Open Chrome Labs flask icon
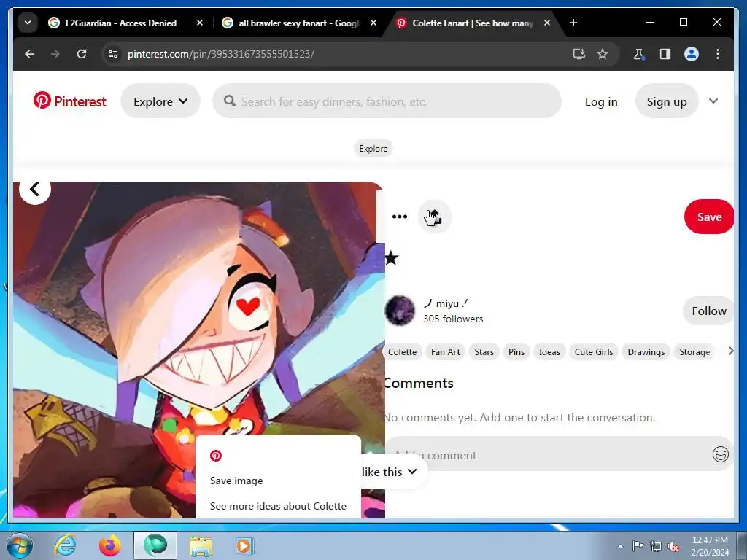 [639, 54]
